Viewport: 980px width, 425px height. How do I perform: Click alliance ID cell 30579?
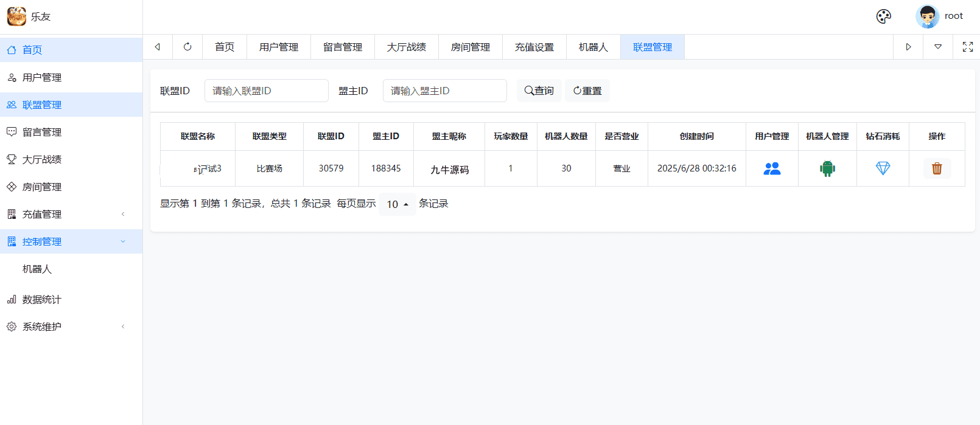[331, 168]
